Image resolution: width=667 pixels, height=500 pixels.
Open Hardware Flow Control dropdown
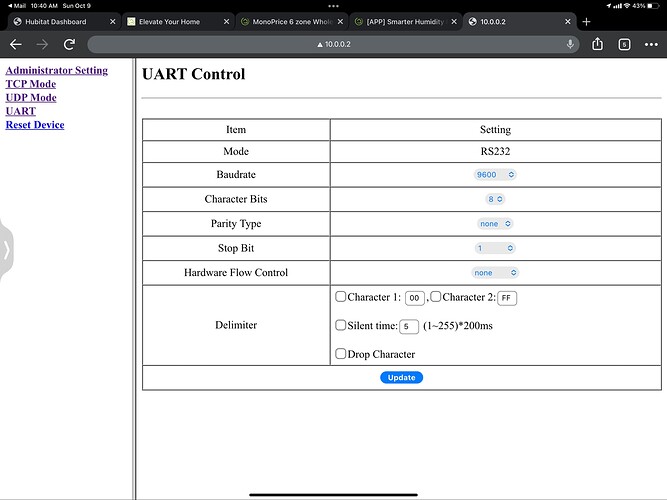(x=495, y=272)
